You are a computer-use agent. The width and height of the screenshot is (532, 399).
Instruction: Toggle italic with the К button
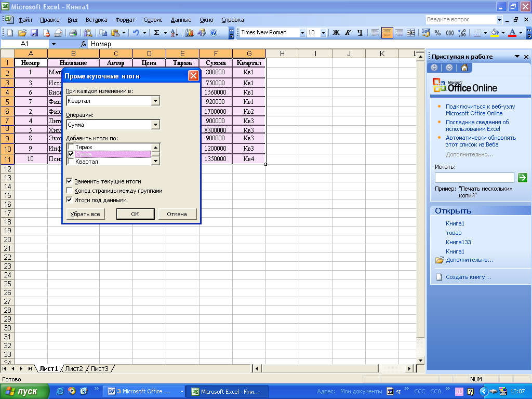point(348,33)
